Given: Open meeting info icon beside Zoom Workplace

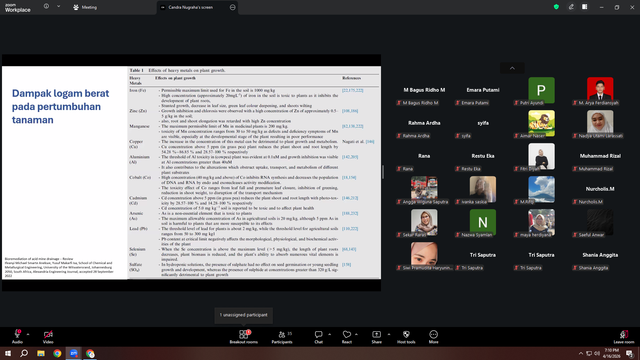Looking at the screenshot, I should click(x=46, y=7).
